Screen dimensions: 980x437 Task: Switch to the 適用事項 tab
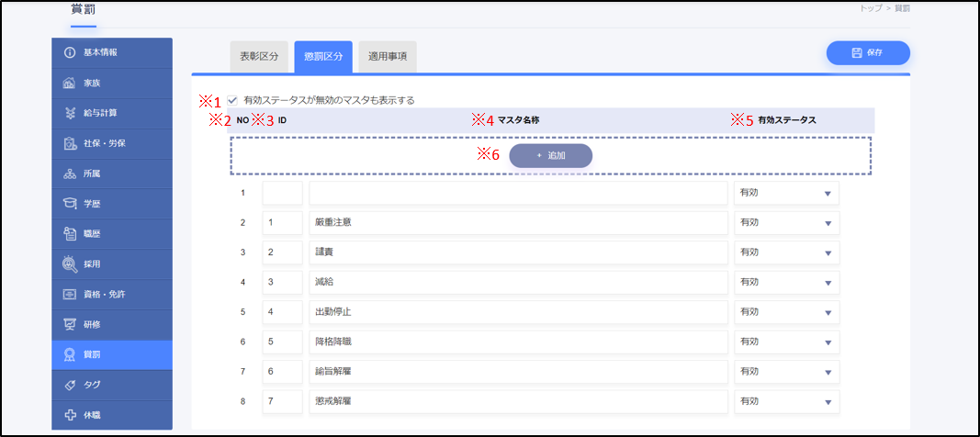coord(388,57)
